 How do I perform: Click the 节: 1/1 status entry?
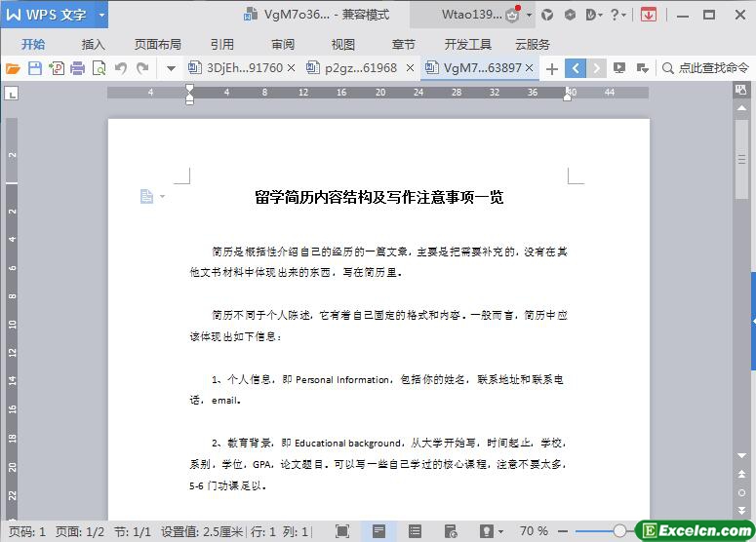tap(132, 531)
